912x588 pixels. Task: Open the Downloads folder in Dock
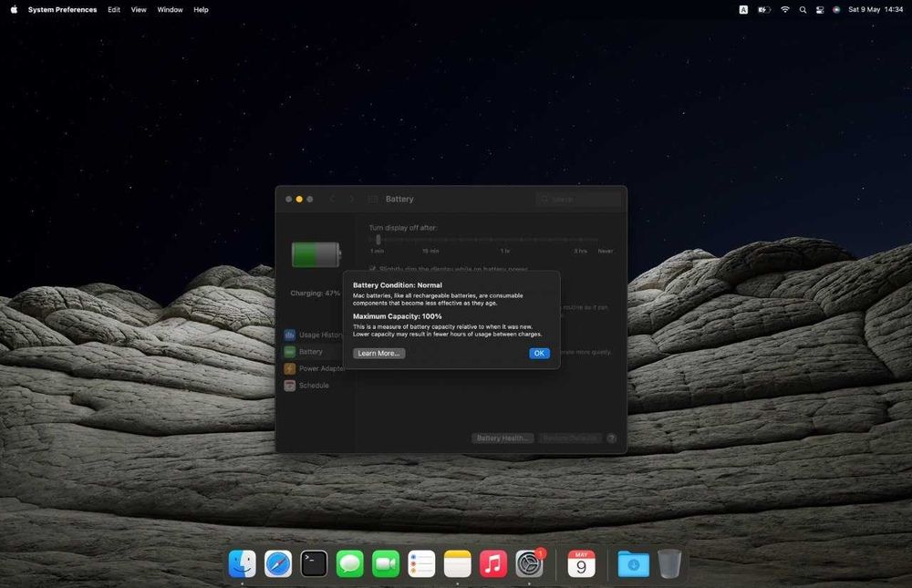pos(634,563)
